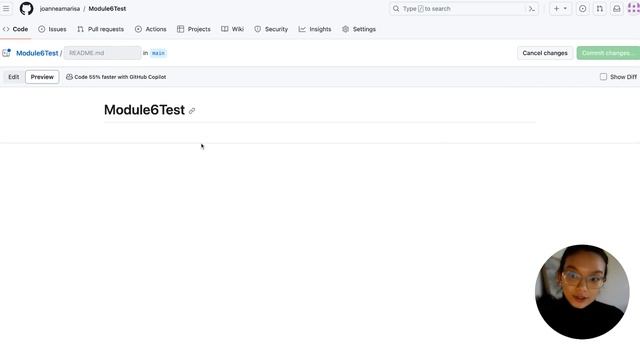Viewport: 640px width, 360px height.
Task: Click 'Code 55% faster with GitHub Copilot' link
Action: [116, 77]
